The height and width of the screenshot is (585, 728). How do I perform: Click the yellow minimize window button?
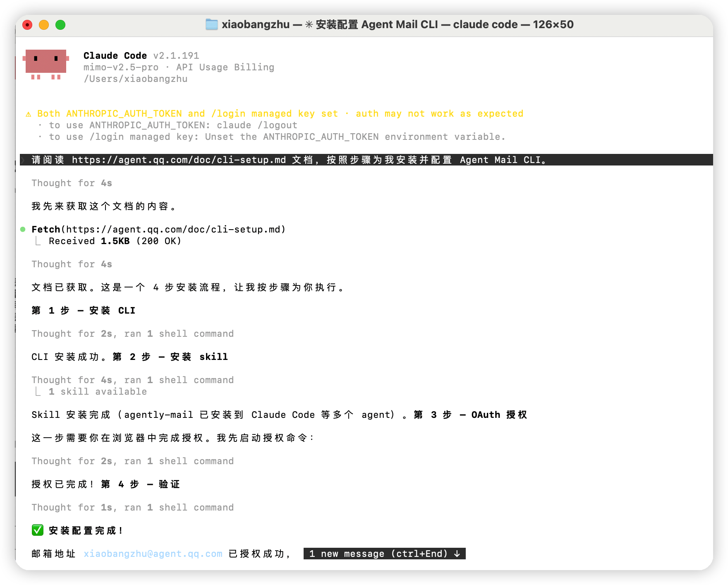click(44, 25)
